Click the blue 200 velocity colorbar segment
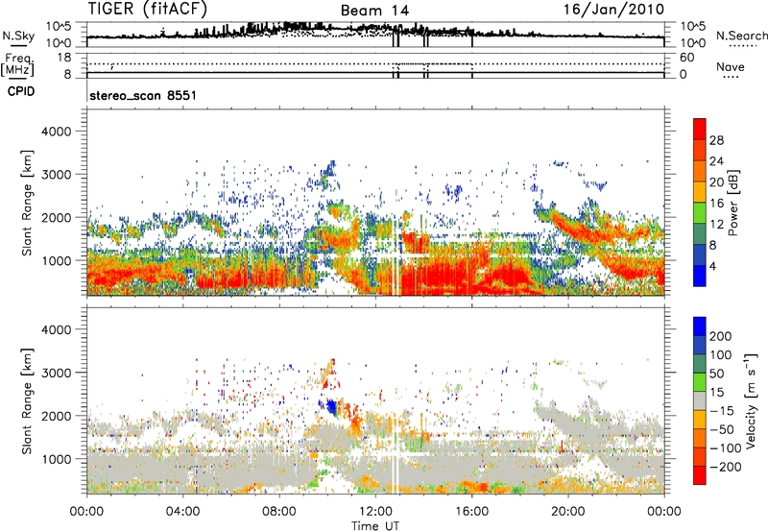Screen dimensions: 768x532 [700, 326]
